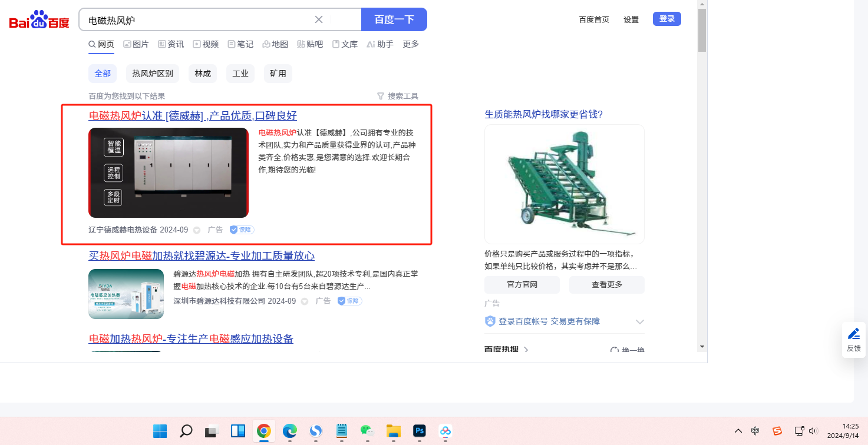Open Windows taskbar search
The height and width of the screenshot is (445, 868).
click(186, 431)
